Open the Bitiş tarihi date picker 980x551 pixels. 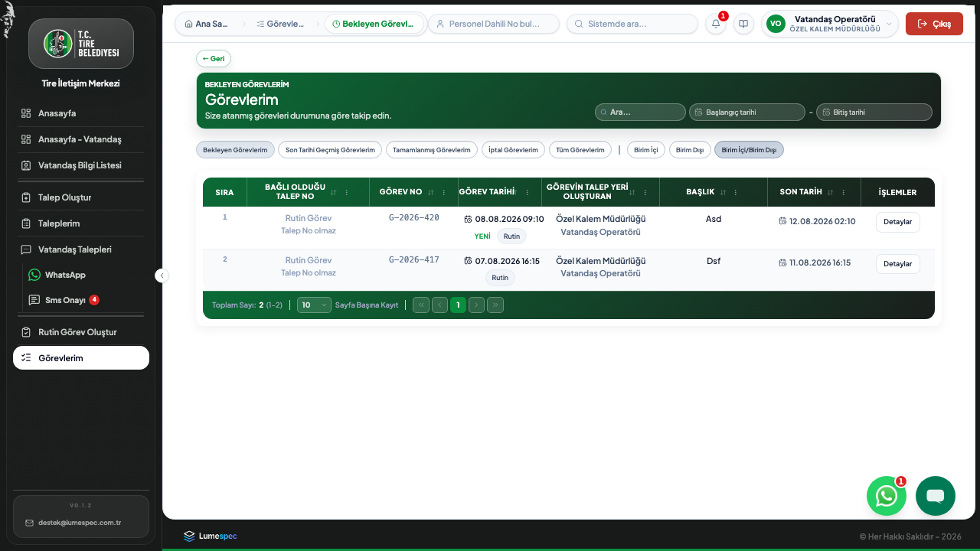[874, 112]
